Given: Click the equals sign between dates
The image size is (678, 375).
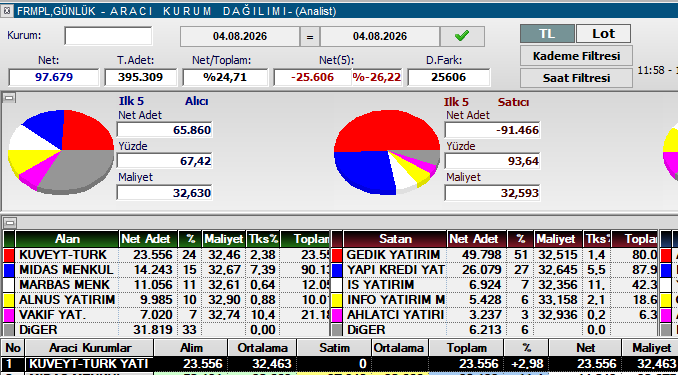Looking at the screenshot, I should (310, 36).
